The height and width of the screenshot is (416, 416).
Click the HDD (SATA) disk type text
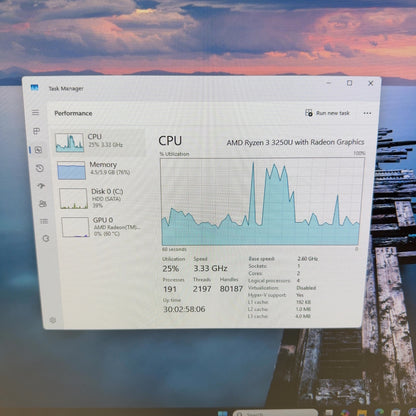coord(106,199)
